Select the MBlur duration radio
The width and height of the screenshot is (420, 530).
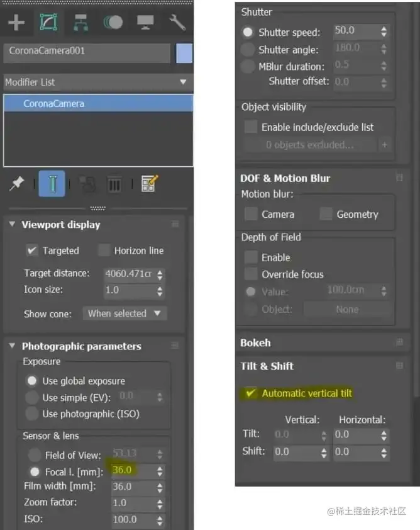pyautogui.click(x=248, y=66)
